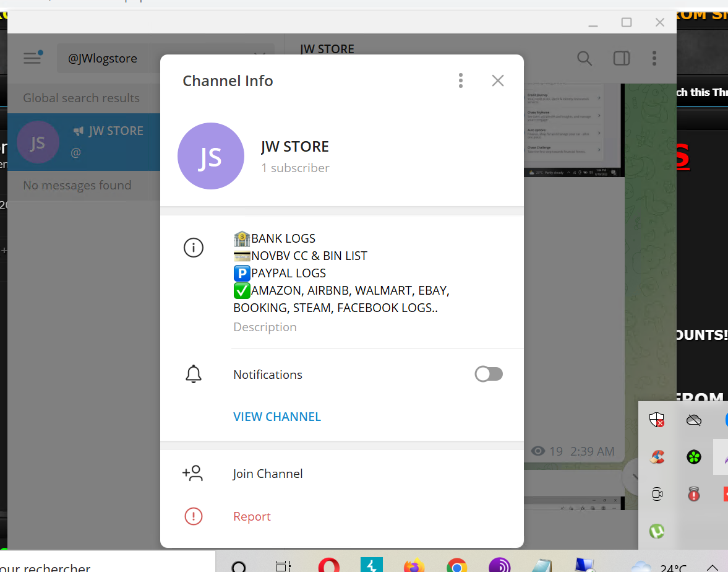Click the Notifications bell icon
Image resolution: width=728 pixels, height=572 pixels.
[x=194, y=374]
